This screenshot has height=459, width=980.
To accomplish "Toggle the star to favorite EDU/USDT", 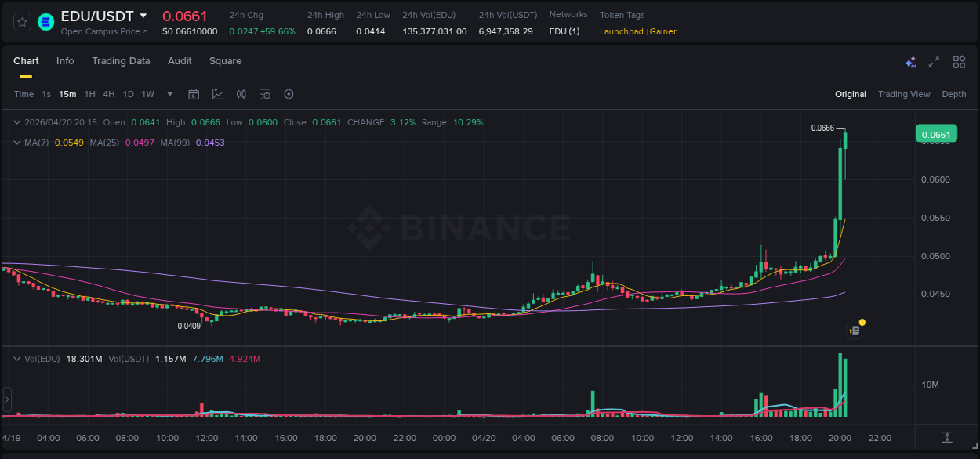I will point(21,21).
